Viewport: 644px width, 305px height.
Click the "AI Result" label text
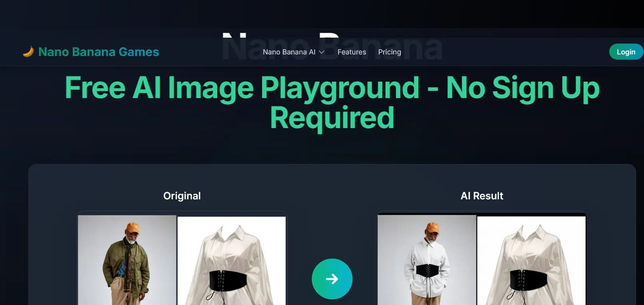[482, 196]
